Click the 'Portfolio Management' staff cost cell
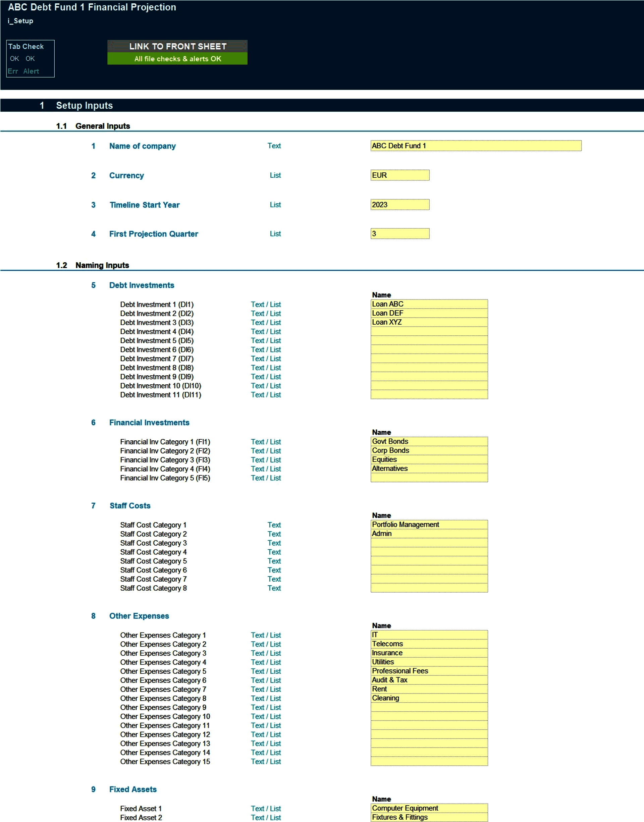The height and width of the screenshot is (822, 644). point(429,524)
